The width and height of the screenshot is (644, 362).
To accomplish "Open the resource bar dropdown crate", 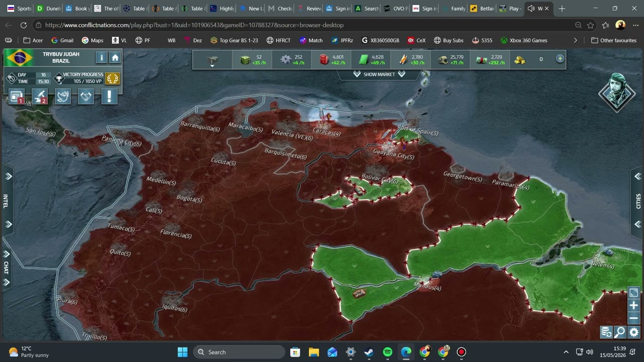I will pyautogui.click(x=212, y=60).
